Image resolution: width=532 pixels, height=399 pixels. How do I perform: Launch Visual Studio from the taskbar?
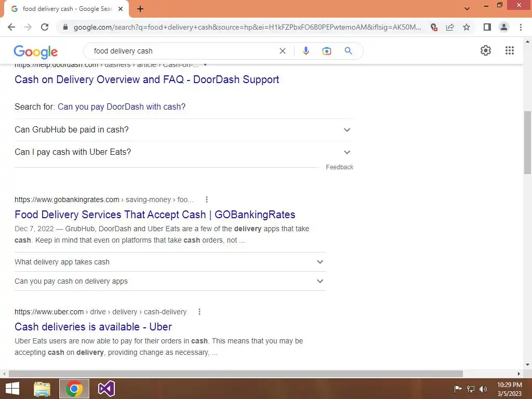pos(106,389)
